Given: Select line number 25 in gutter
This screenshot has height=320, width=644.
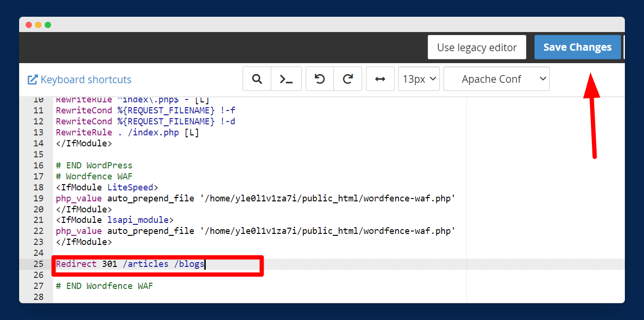Looking at the screenshot, I should tap(39, 264).
